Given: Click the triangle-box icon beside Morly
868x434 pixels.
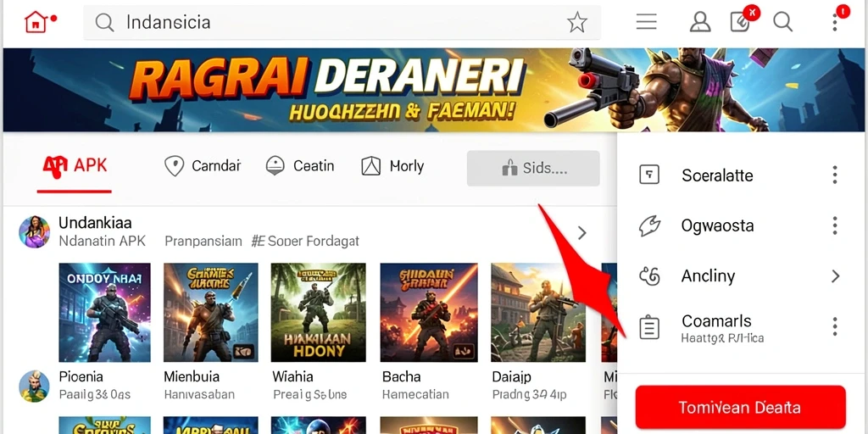Looking at the screenshot, I should pos(371,166).
